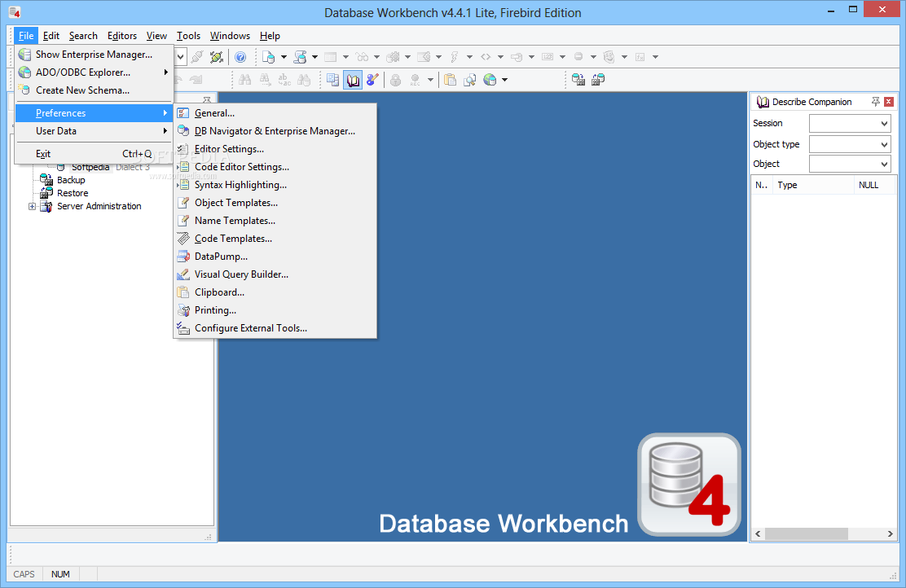Open the Editors menu
This screenshot has width=906, height=588.
click(122, 36)
